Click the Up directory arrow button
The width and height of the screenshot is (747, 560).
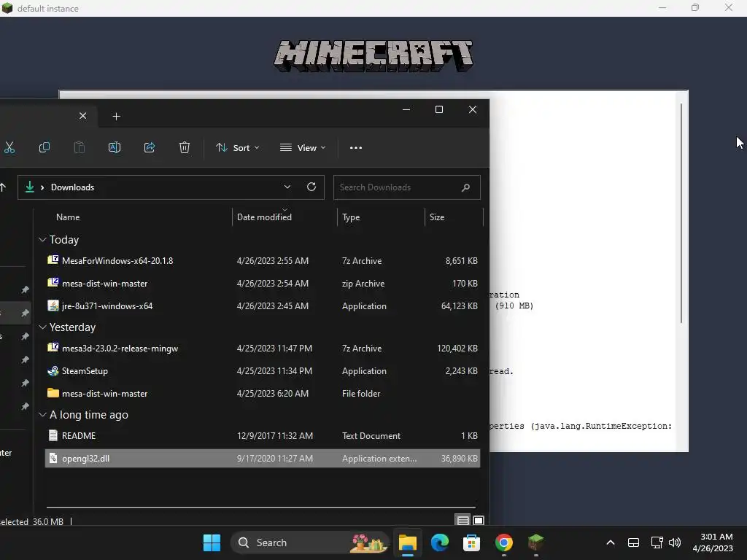[x=3, y=187]
